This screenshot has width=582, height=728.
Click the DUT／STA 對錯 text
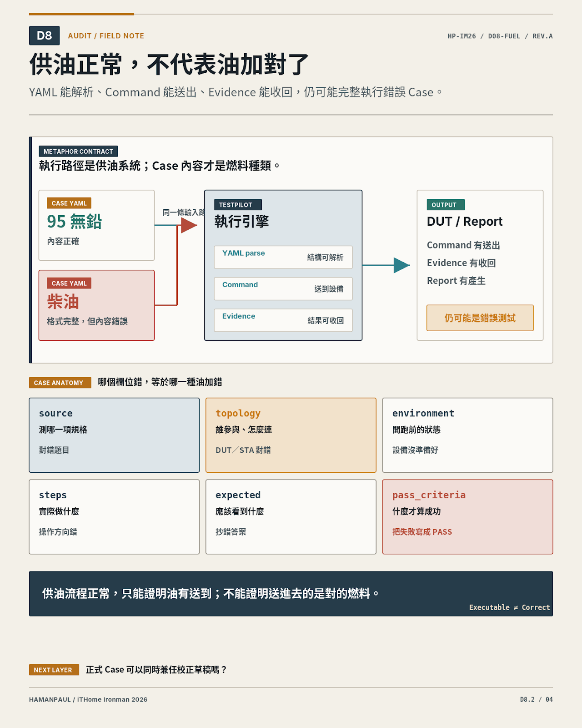[243, 450]
